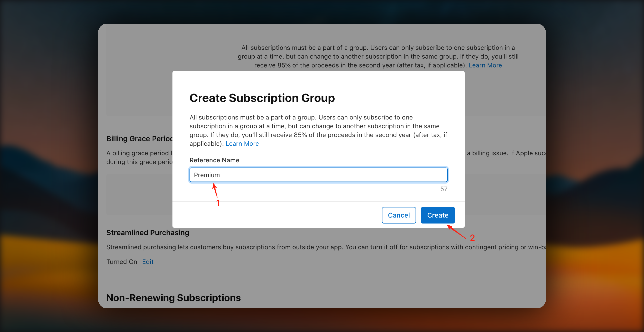Click the Create Subscription Group dialog title
This screenshot has width=644, height=332.
pos(262,98)
